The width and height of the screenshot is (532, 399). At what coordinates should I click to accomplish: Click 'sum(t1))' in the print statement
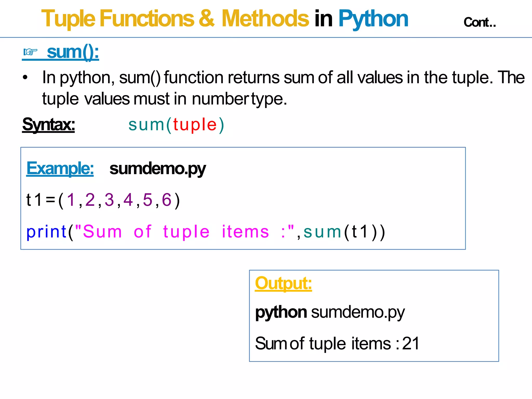click(x=344, y=232)
